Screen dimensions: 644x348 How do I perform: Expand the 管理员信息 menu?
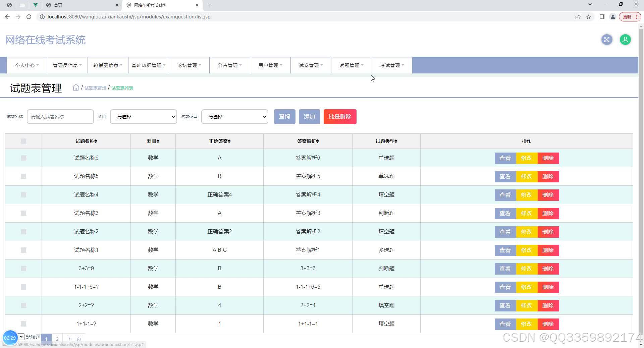point(67,65)
